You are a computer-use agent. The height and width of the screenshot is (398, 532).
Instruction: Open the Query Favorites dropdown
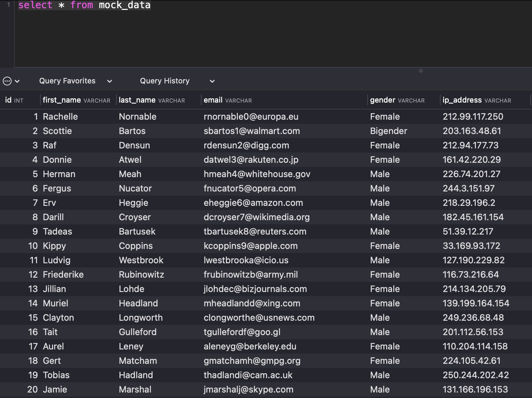[76, 81]
